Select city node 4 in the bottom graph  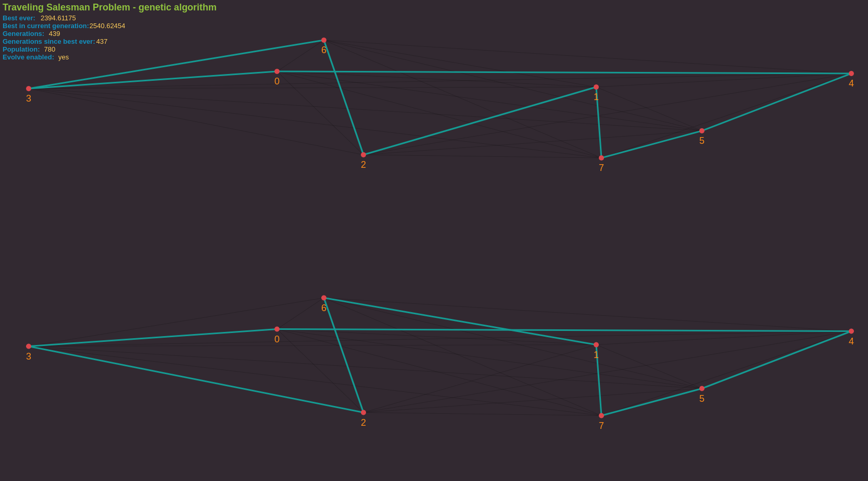click(851, 331)
